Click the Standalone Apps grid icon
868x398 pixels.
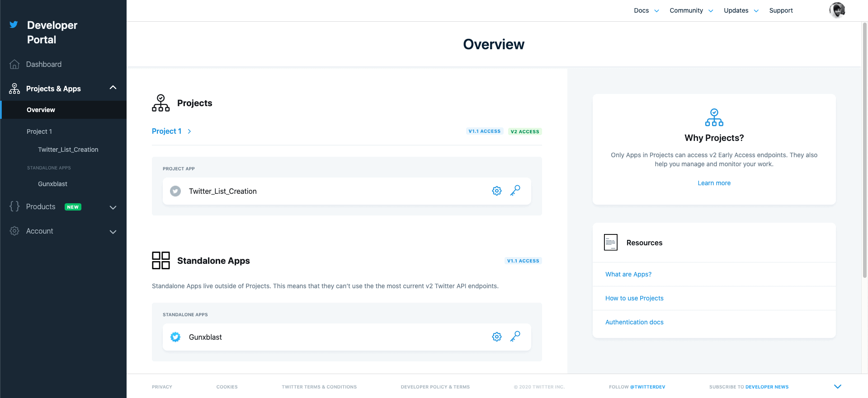coord(161,261)
